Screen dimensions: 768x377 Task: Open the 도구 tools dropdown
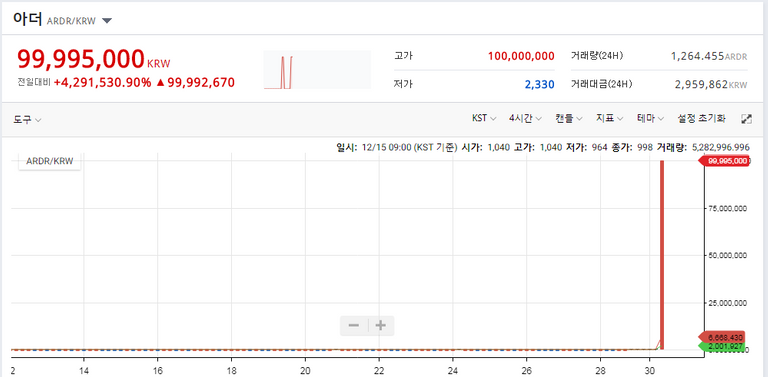coord(27,119)
